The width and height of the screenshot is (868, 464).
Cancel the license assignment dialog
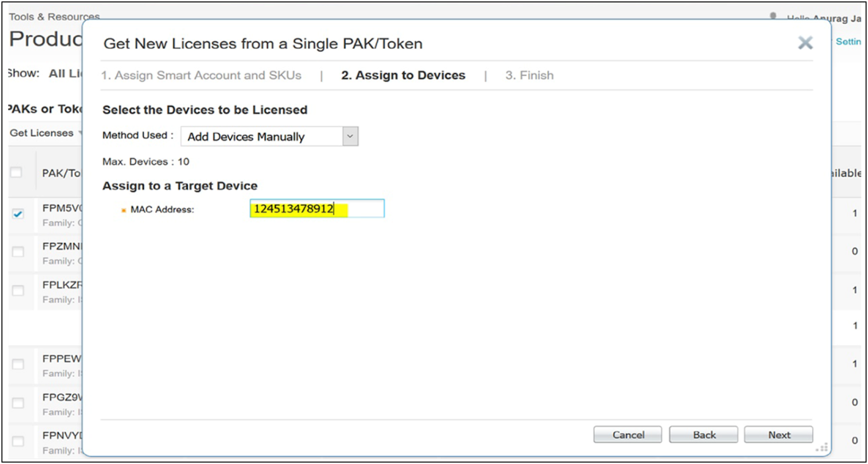click(628, 435)
